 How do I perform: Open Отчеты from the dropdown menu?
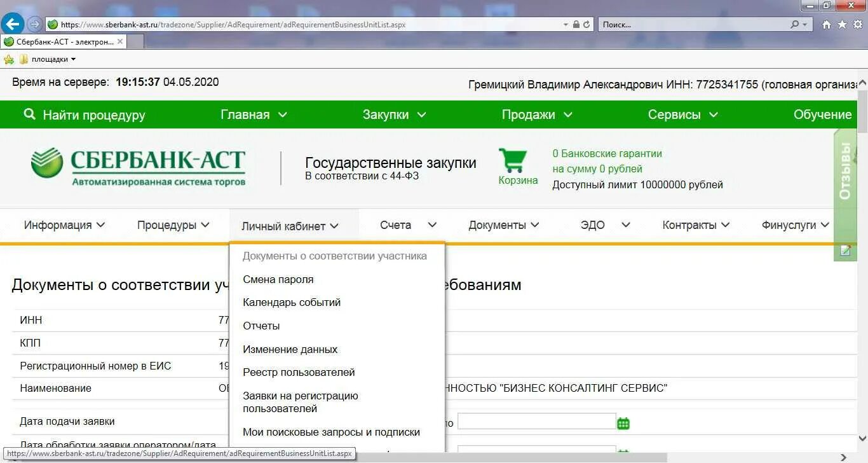[261, 326]
